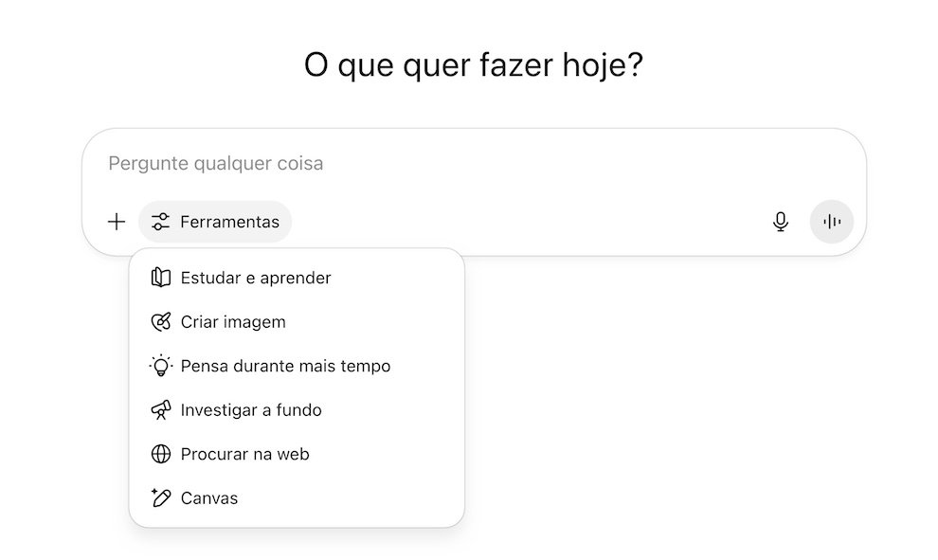
Task: Choose Estudar e aprender from the menu
Action: 256,278
